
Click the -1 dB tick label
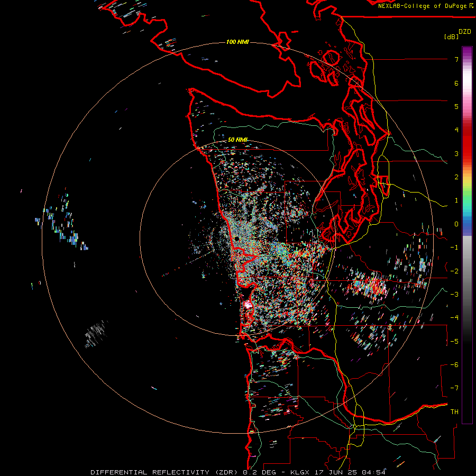coord(454,248)
